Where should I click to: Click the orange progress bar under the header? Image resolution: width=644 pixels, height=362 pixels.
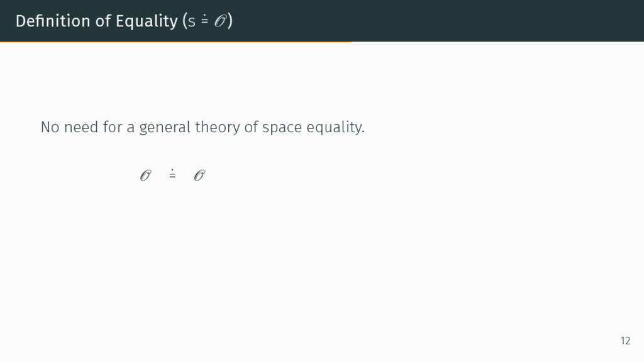point(175,42)
